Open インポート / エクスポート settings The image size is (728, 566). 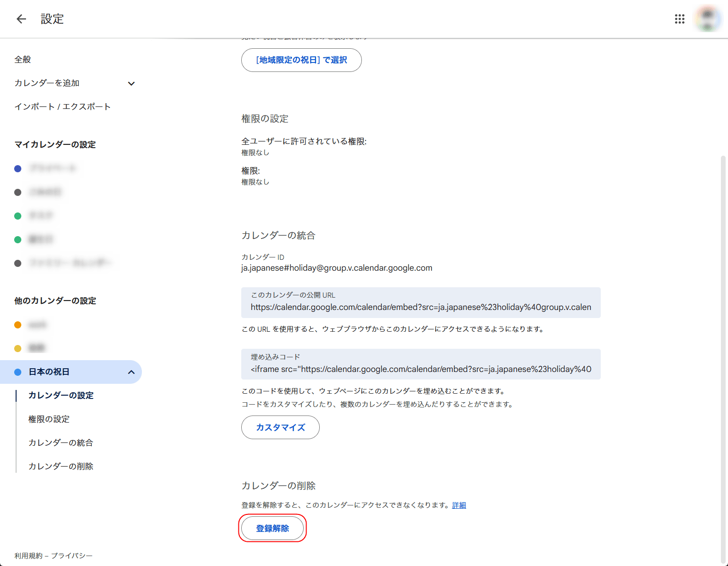(x=62, y=106)
